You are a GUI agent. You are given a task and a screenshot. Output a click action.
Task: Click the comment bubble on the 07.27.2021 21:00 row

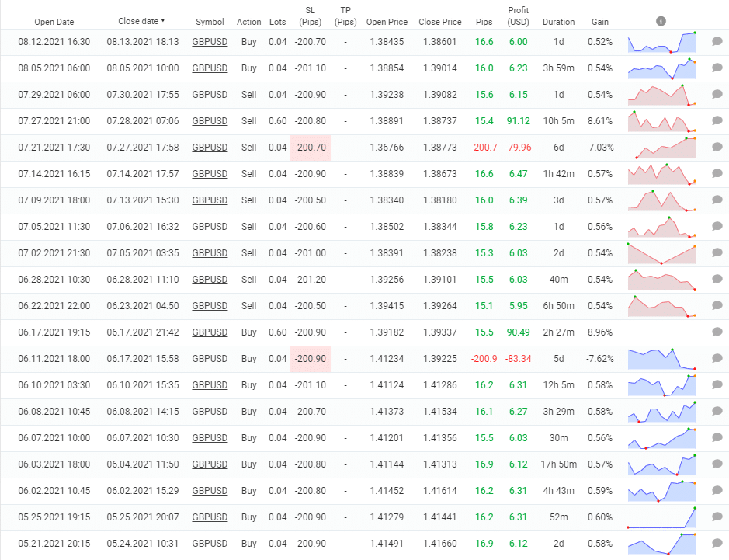717,121
